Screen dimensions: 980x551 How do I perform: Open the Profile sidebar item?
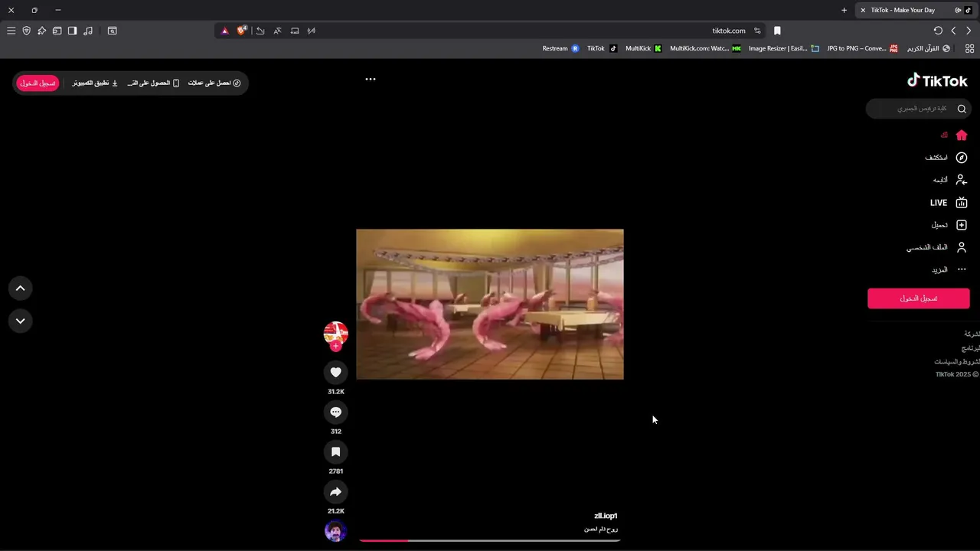click(x=937, y=247)
